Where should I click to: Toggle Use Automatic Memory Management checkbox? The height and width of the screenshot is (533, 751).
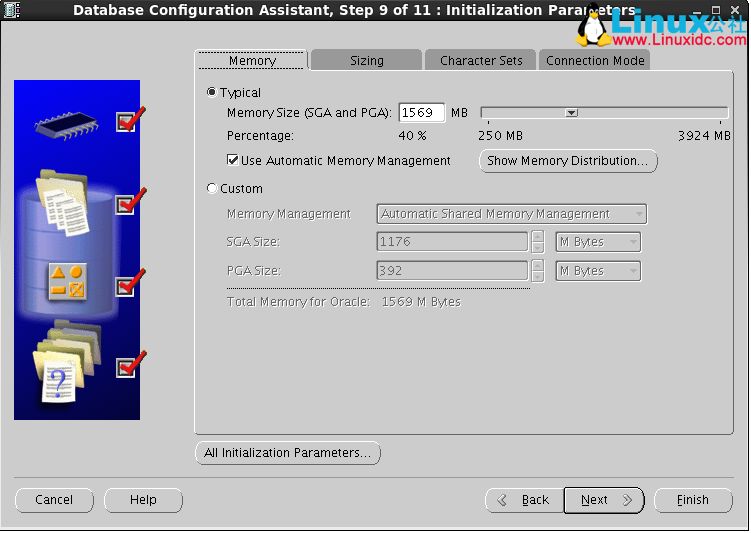click(x=233, y=160)
